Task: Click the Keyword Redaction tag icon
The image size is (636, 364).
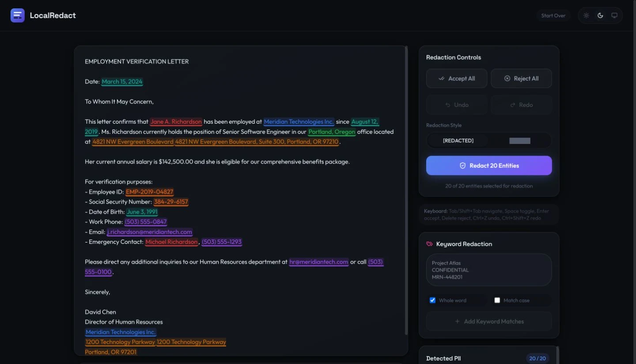Action: pos(429,244)
